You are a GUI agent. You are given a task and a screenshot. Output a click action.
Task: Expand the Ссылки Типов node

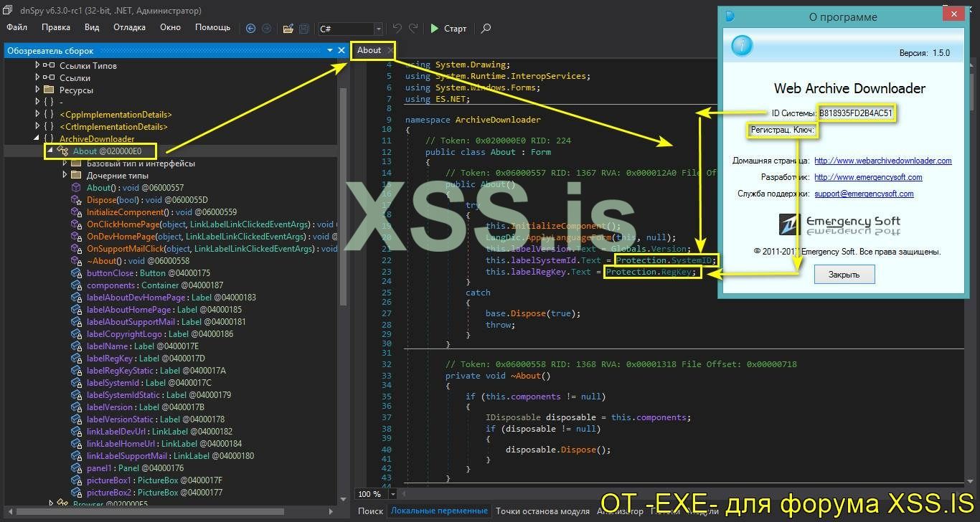[37, 66]
